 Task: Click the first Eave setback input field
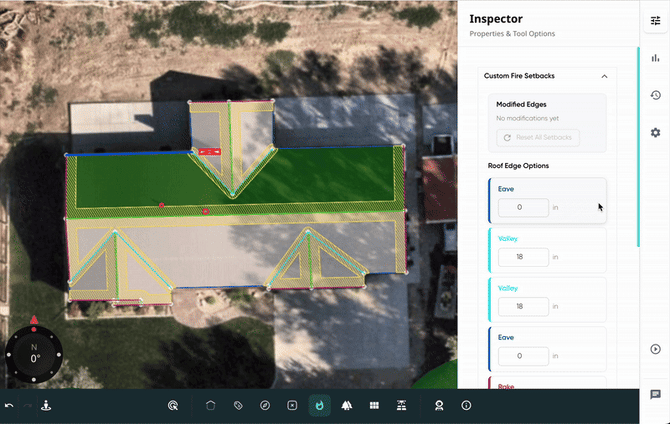pos(524,208)
